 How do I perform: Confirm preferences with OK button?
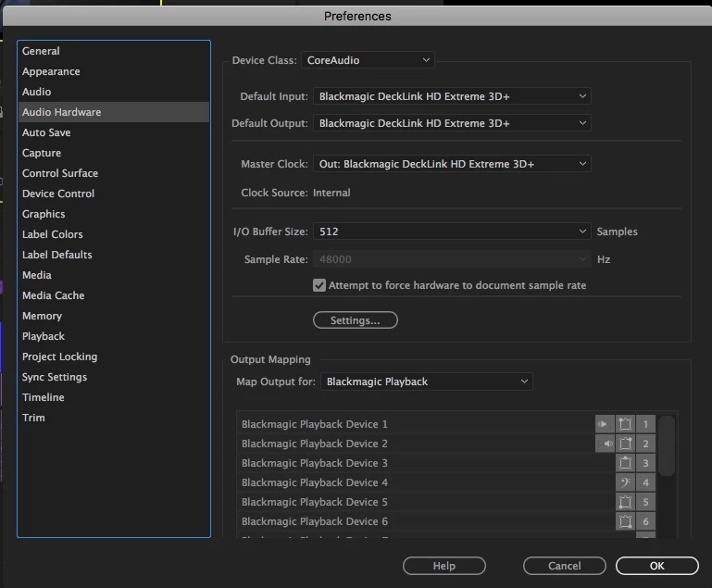(x=657, y=566)
